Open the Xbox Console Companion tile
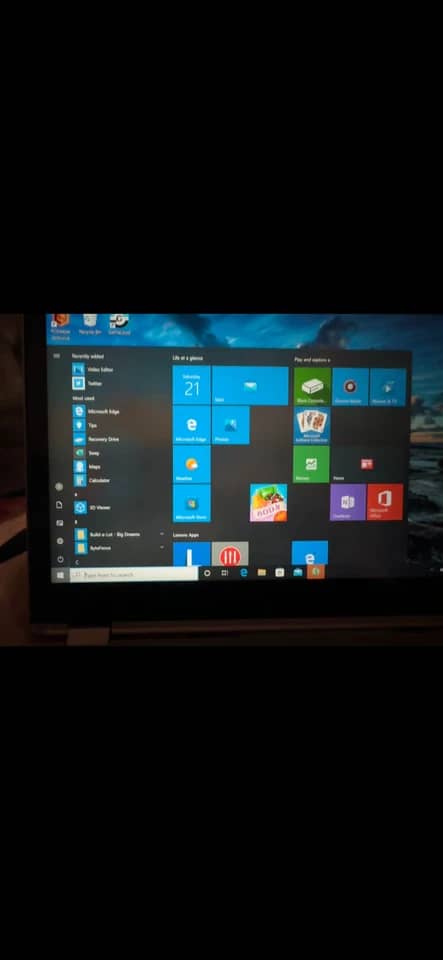 [x=312, y=386]
